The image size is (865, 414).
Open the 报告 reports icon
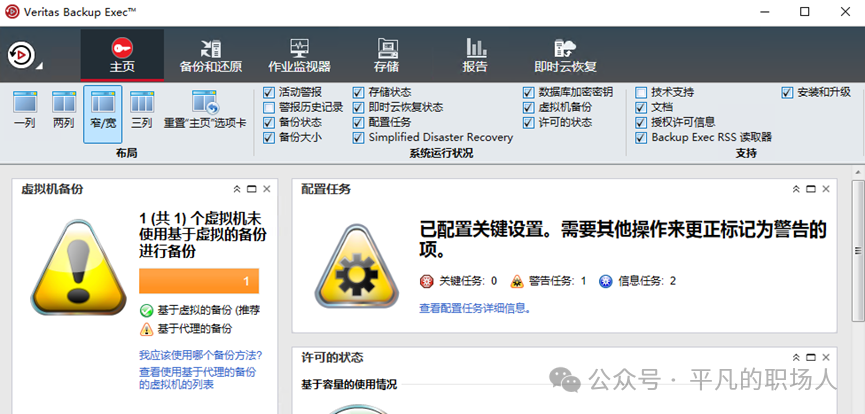[475, 55]
